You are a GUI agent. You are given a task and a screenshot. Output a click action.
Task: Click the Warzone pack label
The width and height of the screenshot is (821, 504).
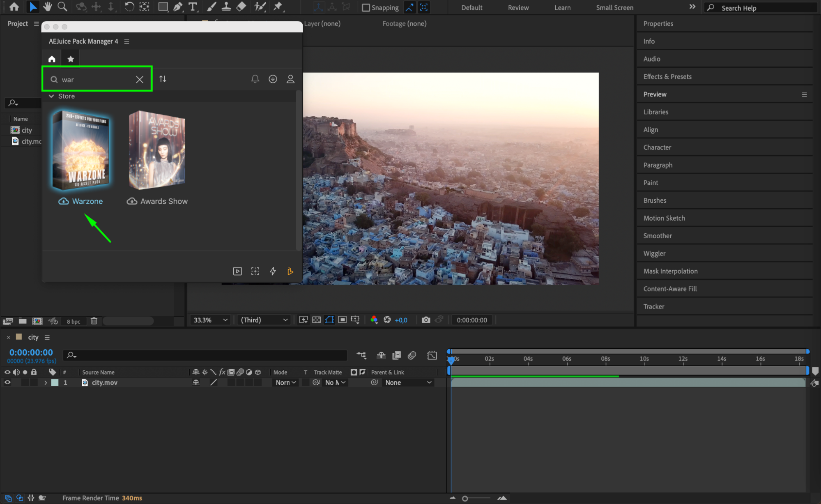[x=87, y=201]
